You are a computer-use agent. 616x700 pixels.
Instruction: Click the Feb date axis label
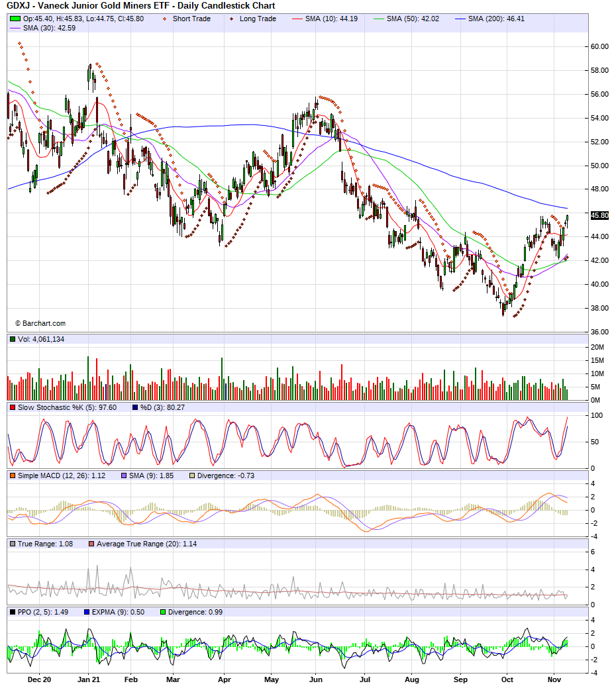pos(130,680)
